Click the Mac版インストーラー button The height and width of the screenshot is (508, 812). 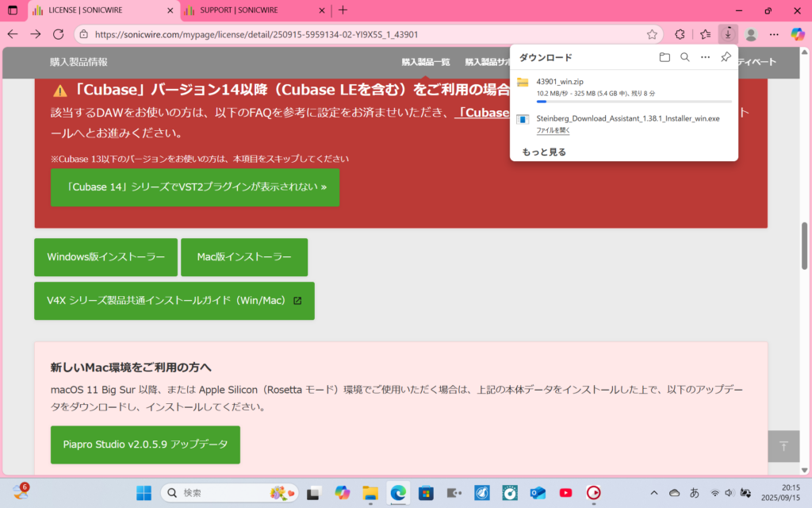pos(244,257)
